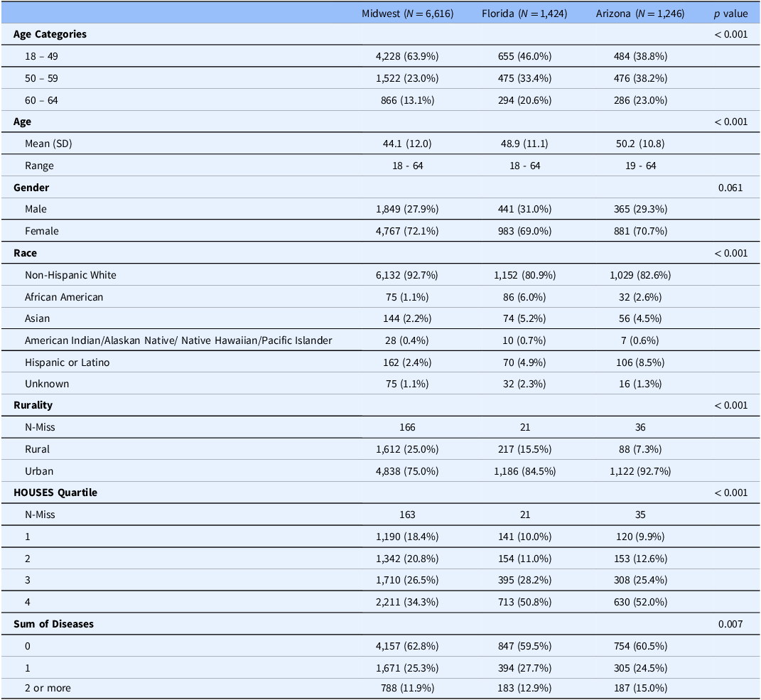This screenshot has height=700, width=761.
Task: Select the 'HOUSES Quartile' section heading
Action: click(x=55, y=492)
